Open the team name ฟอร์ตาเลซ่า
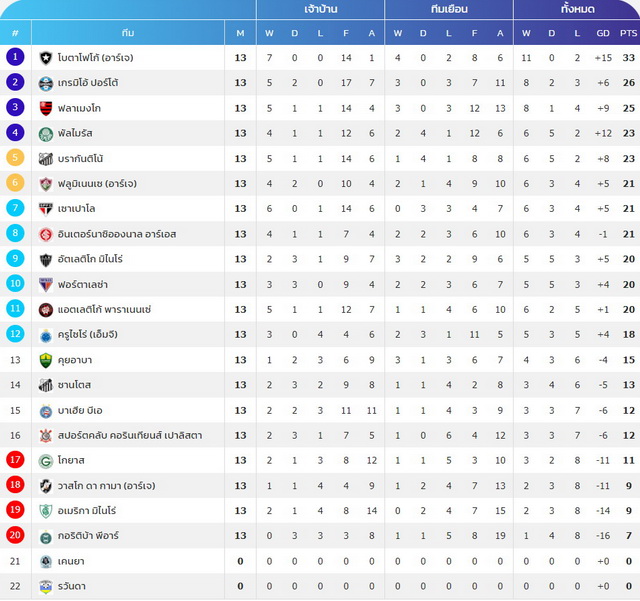This screenshot has width=640, height=601. pyautogui.click(x=83, y=285)
